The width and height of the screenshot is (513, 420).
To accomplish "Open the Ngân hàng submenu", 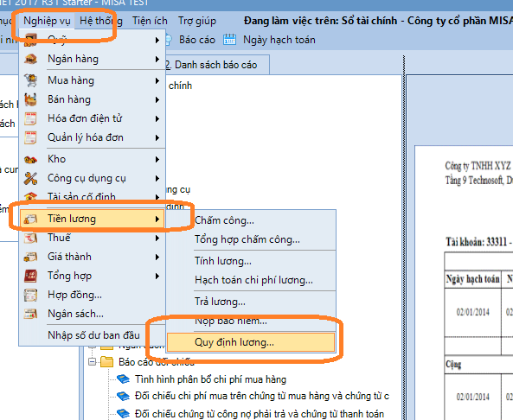I will click(x=92, y=59).
